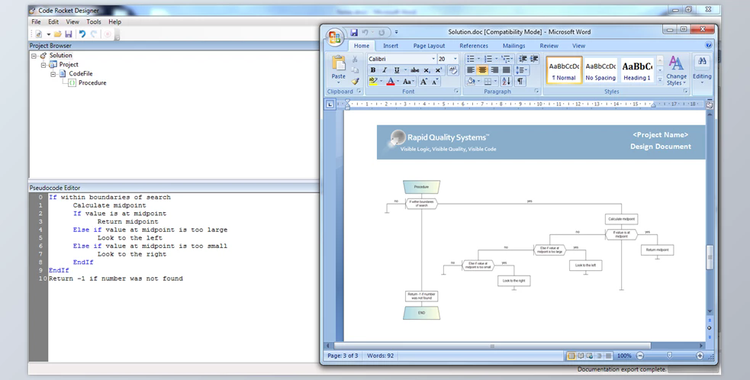Open the File menu in Code Rocket Designer
The image size is (750, 380).
click(x=36, y=22)
